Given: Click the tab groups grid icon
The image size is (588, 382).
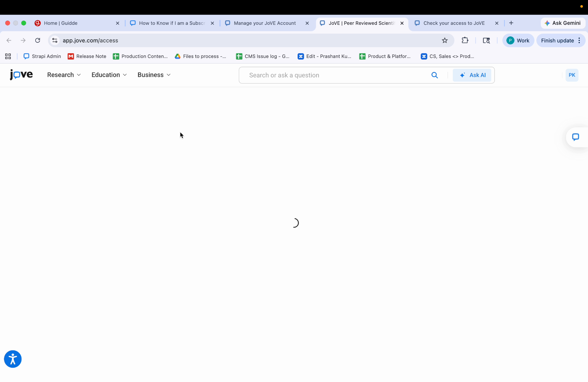Looking at the screenshot, I should click(8, 56).
